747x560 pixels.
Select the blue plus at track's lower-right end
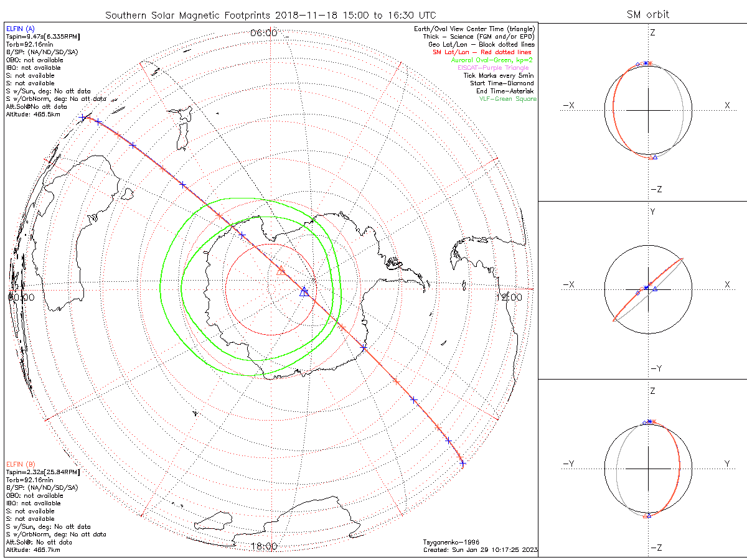(462, 463)
